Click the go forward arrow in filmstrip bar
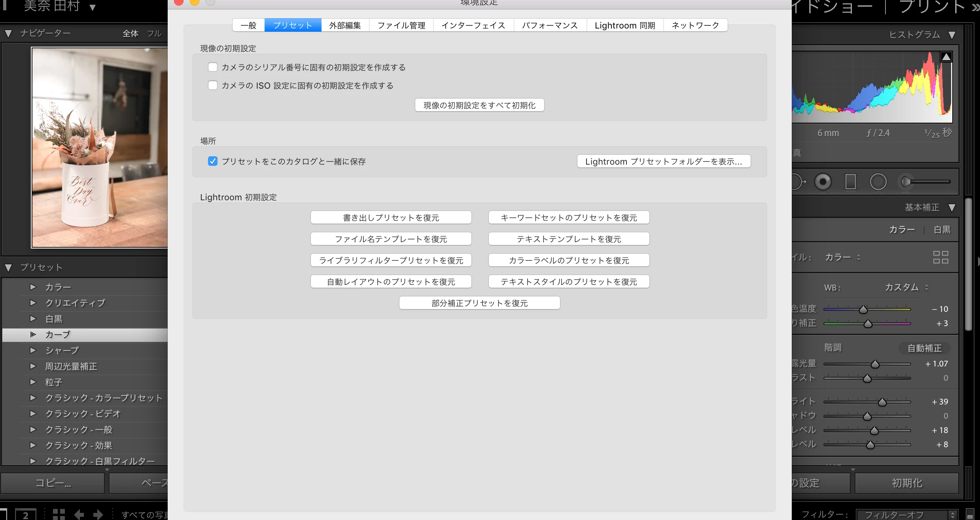 tap(98, 514)
